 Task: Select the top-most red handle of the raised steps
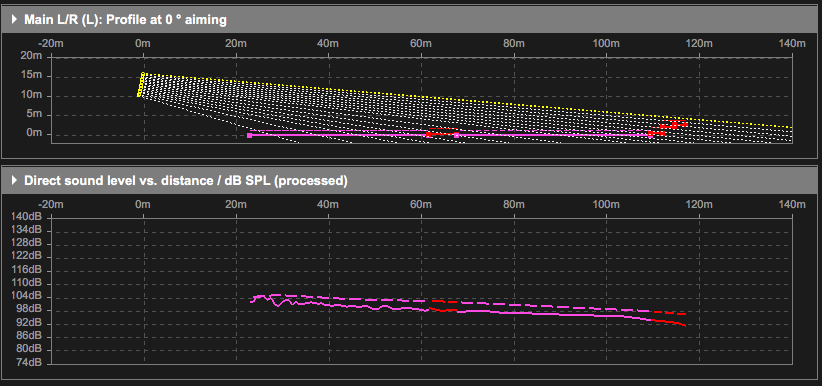tap(685, 124)
